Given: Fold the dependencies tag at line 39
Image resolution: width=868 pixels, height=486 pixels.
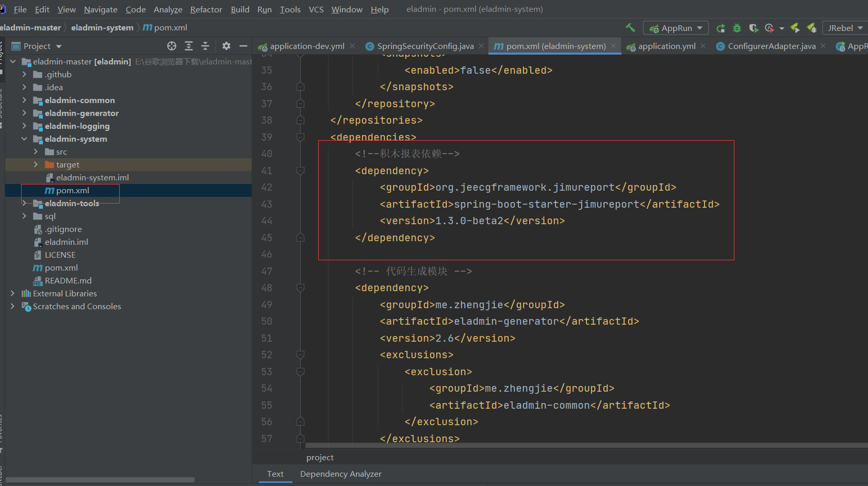Looking at the screenshot, I should pos(300,137).
